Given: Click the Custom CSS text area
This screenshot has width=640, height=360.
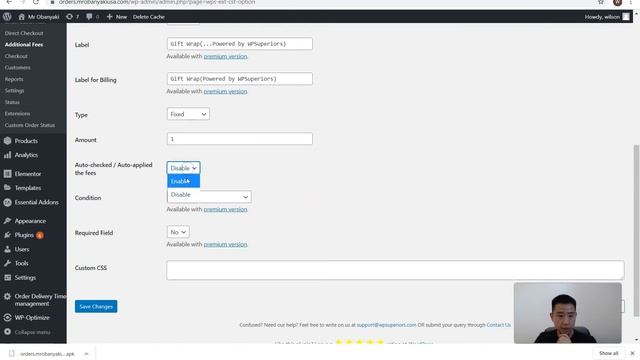Looking at the screenshot, I should 395,270.
